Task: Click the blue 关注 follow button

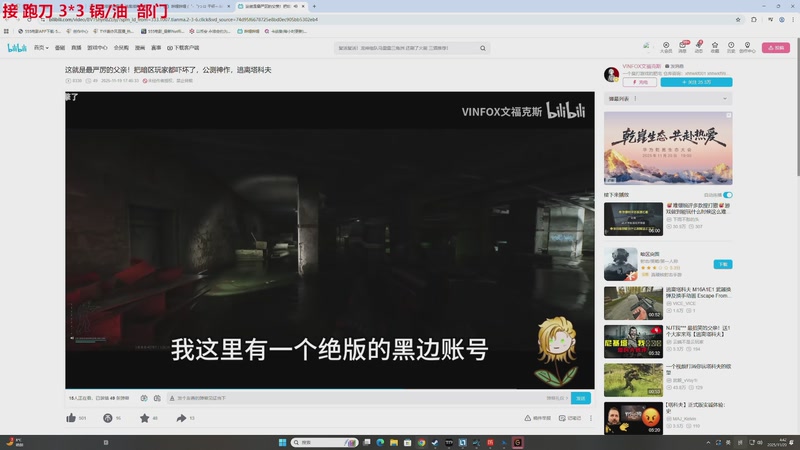Action: pos(696,82)
